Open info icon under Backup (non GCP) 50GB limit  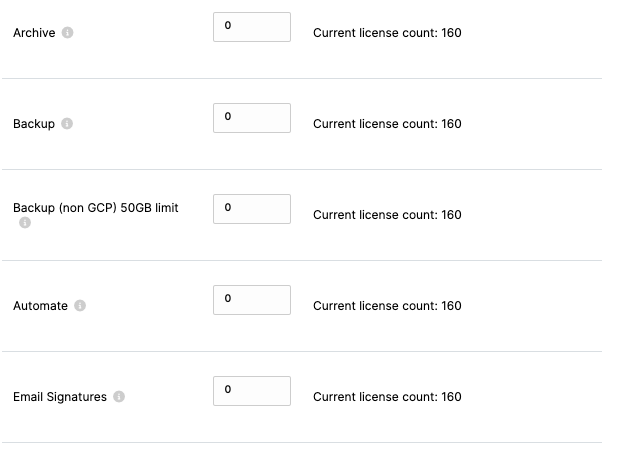coord(25,222)
